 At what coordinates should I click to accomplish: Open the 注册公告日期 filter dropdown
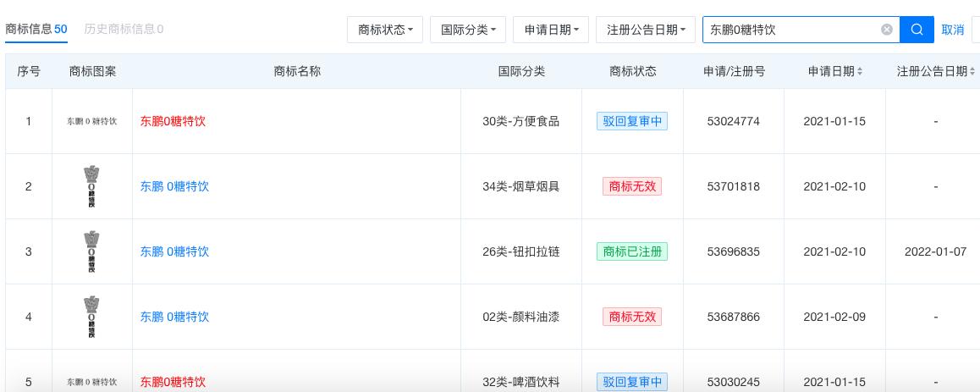pos(646,30)
